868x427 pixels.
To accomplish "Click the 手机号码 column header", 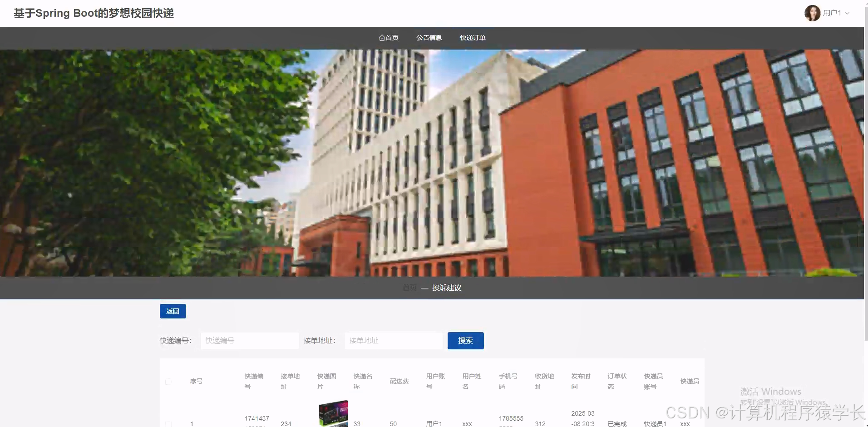I will 508,381.
